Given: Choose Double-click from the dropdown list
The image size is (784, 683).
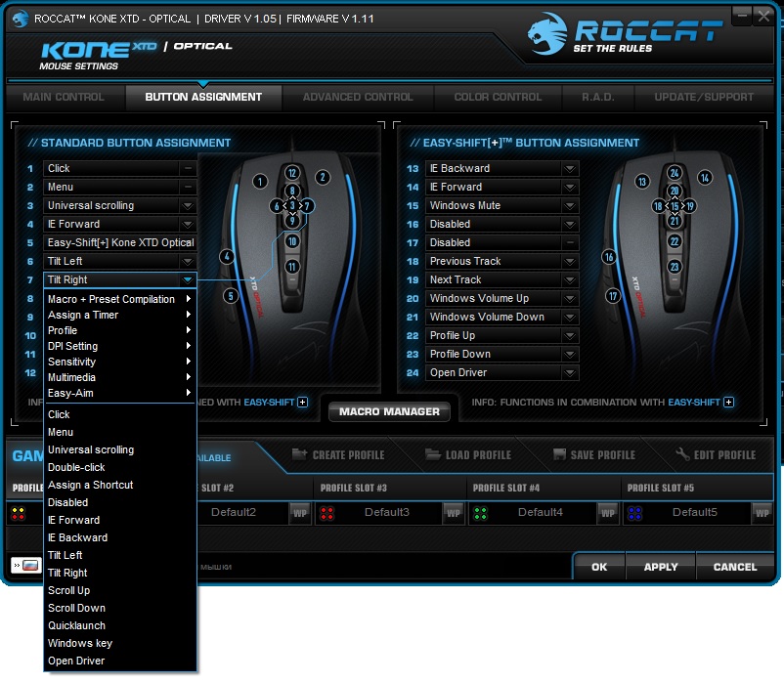Looking at the screenshot, I should [120, 467].
